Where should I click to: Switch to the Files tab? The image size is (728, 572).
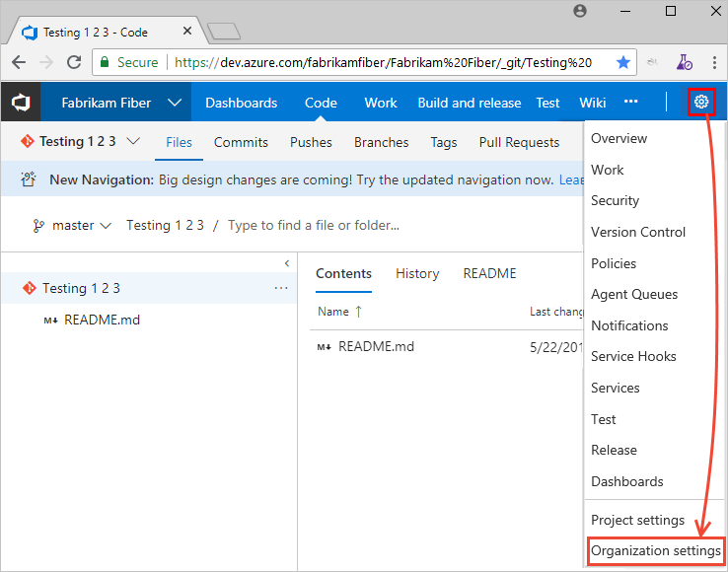coord(179,142)
